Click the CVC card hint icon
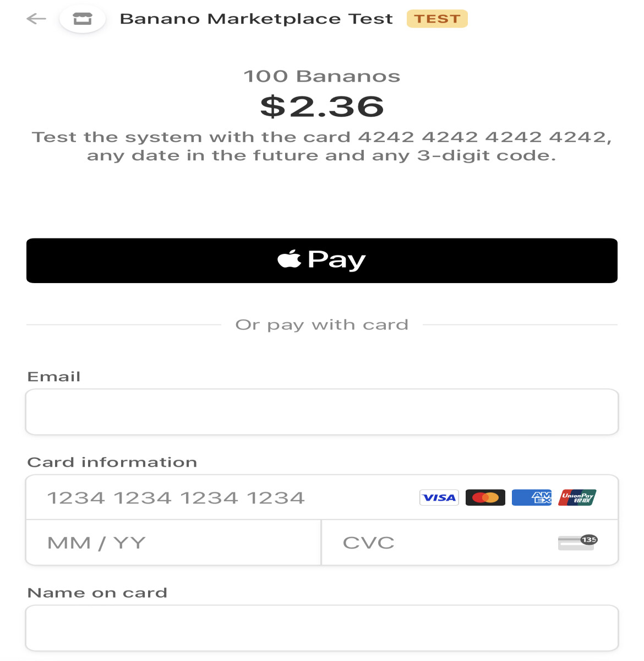644x661 pixels. tap(577, 543)
